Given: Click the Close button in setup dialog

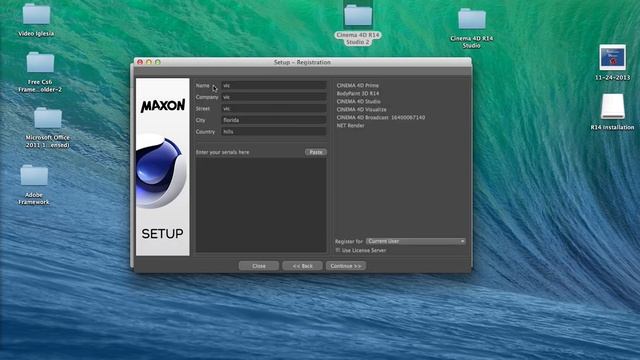Looking at the screenshot, I should coord(259,266).
